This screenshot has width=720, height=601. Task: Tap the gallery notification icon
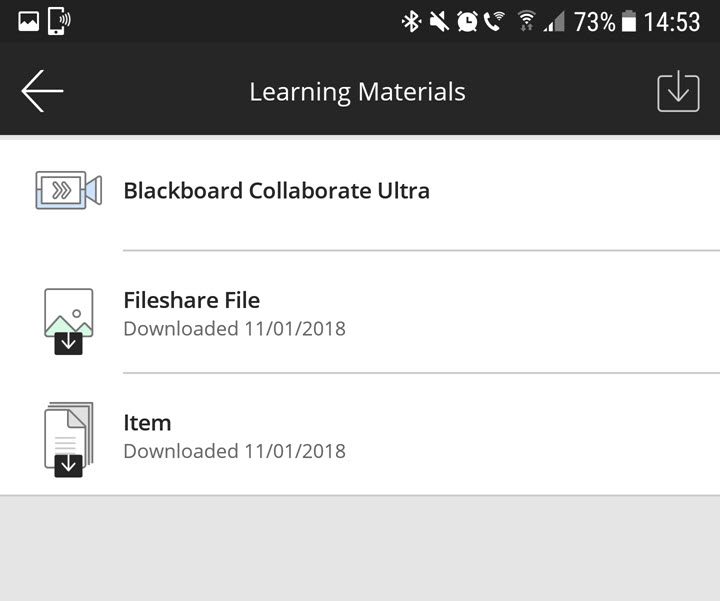28,21
